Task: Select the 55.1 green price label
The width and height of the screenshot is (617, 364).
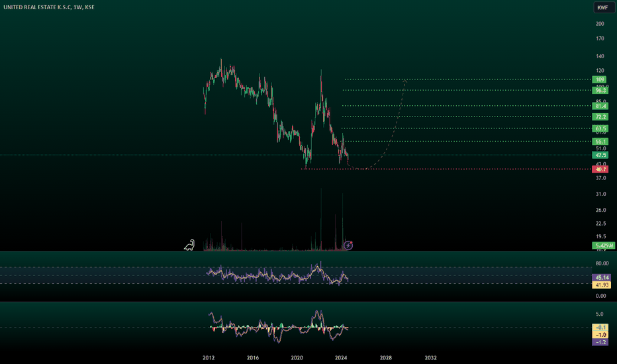Action: 600,142
